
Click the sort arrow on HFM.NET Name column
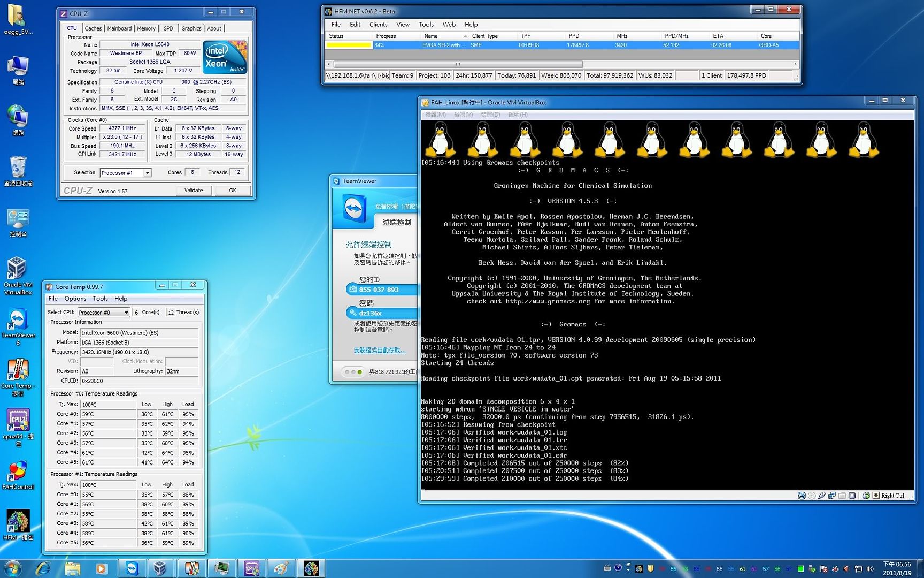point(465,36)
